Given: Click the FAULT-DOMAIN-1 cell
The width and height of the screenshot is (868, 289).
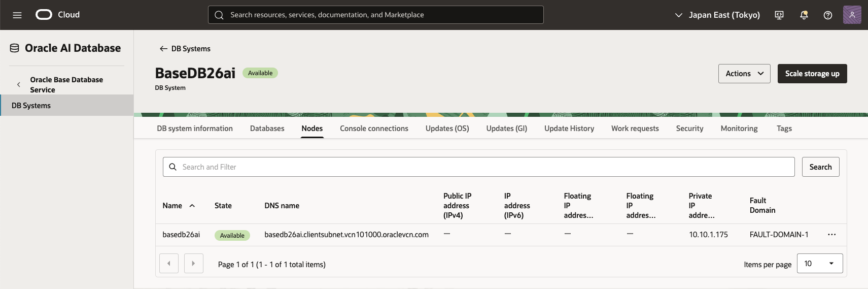Looking at the screenshot, I should pyautogui.click(x=779, y=235).
